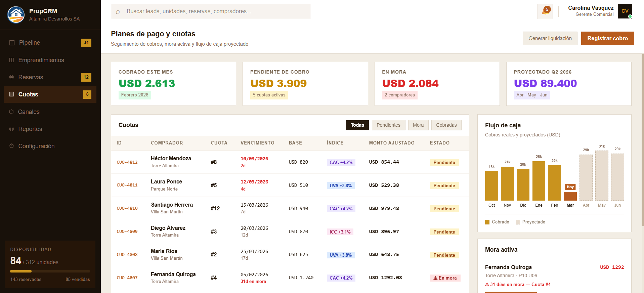Viewport: 644px width, 293px height.
Task: Click Generar liquidación button
Action: [x=550, y=38]
